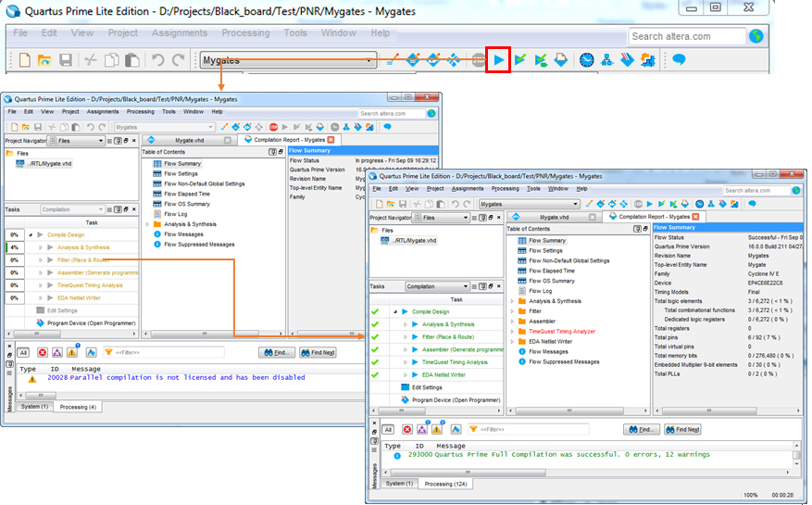812x505 pixels.
Task: Click Paste clipboard icon in top toolbar strip
Action: pos(132,60)
